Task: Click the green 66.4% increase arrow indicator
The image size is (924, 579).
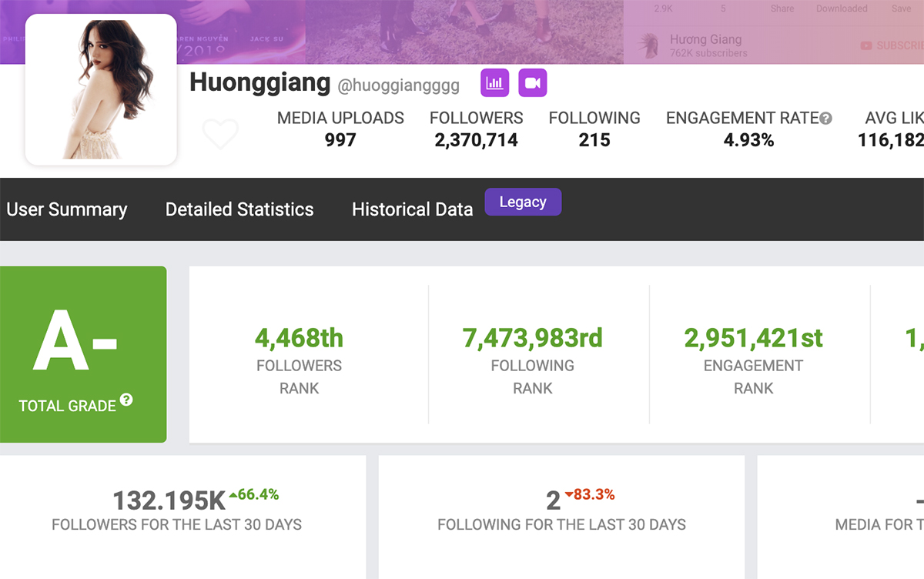Action: click(233, 494)
